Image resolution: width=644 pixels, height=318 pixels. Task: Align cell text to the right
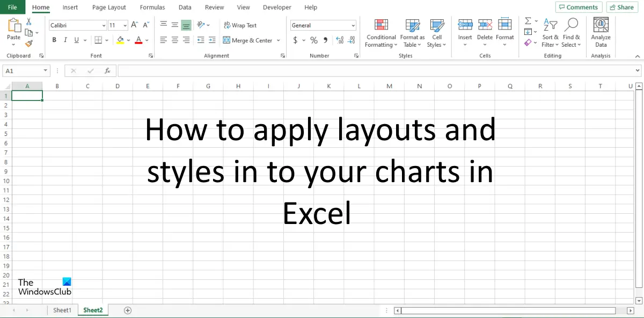click(186, 40)
